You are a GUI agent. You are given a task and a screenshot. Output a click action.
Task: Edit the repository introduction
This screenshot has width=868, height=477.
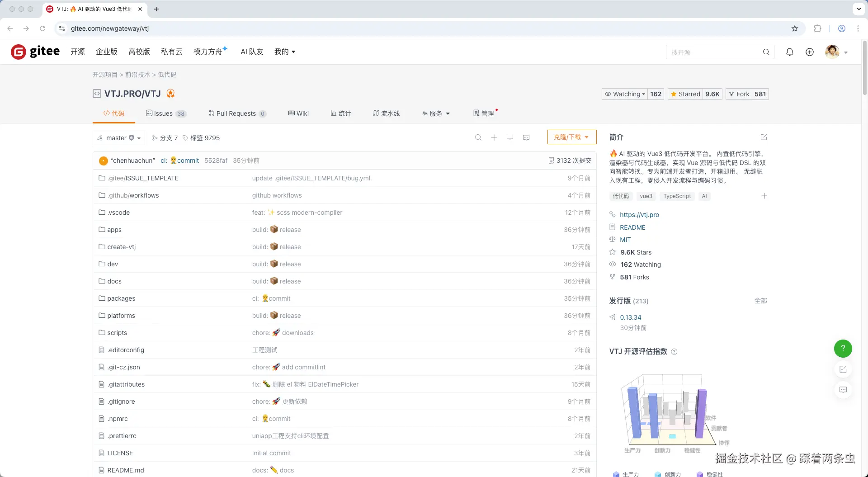(764, 137)
